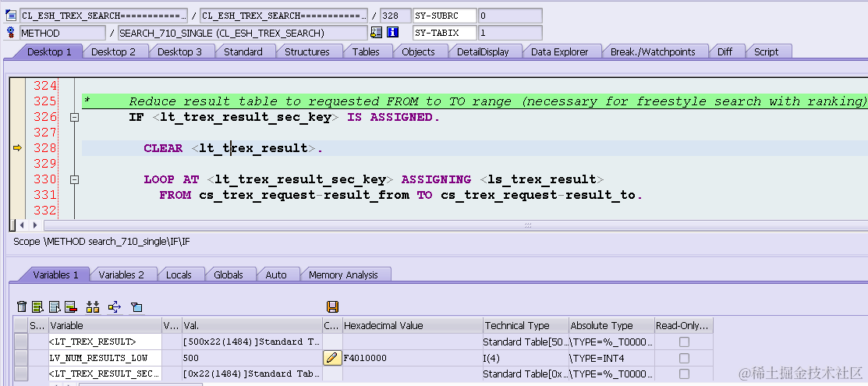Click the <LT_TREX_RESULT> variable name cell
The image size is (868, 386).
pyautogui.click(x=105, y=342)
